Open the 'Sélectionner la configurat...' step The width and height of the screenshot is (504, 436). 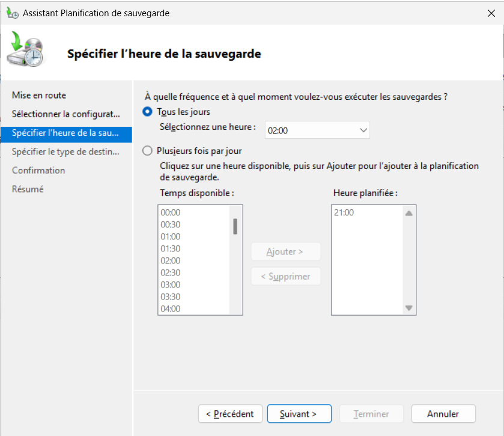pyautogui.click(x=66, y=114)
